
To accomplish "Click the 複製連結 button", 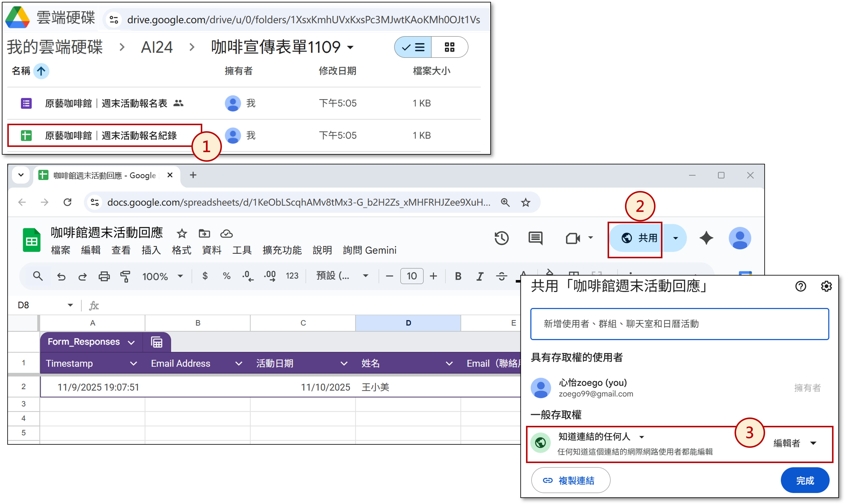I will tap(571, 480).
